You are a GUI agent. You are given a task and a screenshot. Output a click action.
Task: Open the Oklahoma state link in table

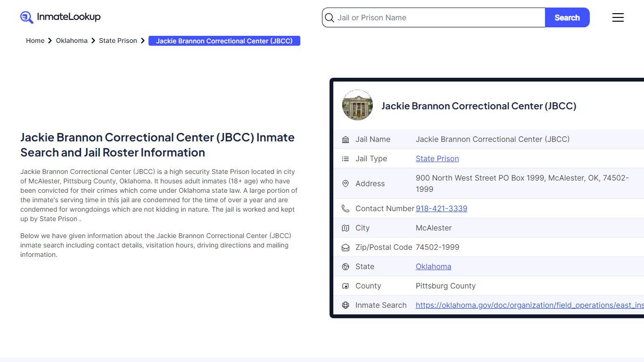433,267
